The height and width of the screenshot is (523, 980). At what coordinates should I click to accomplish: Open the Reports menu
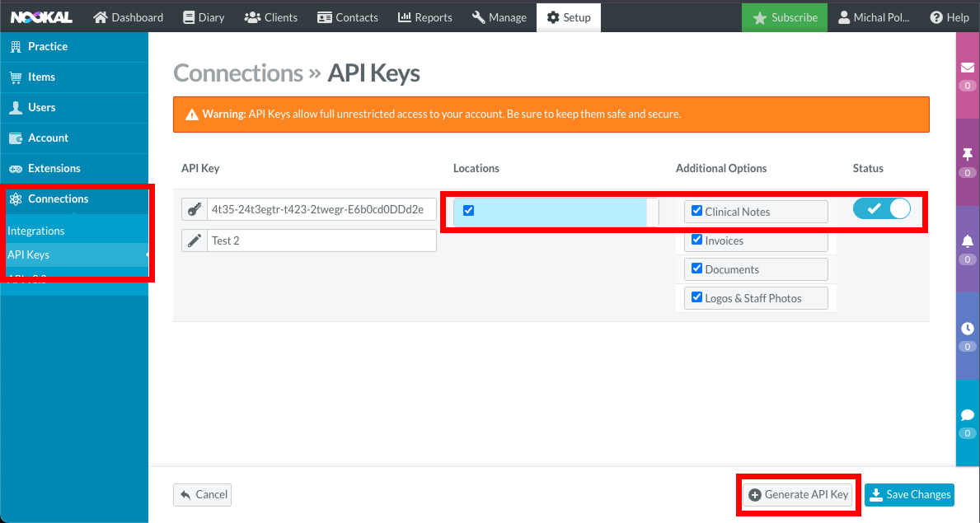(x=425, y=17)
